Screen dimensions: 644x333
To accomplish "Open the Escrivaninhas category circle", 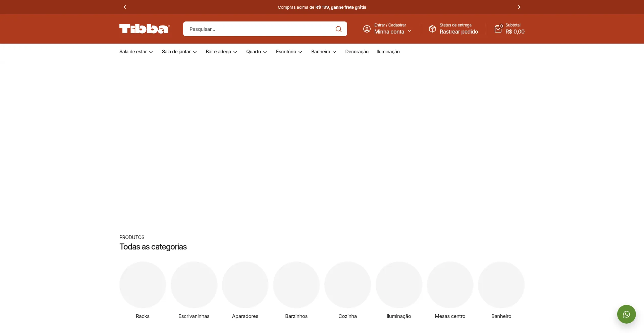I will click(194, 285).
